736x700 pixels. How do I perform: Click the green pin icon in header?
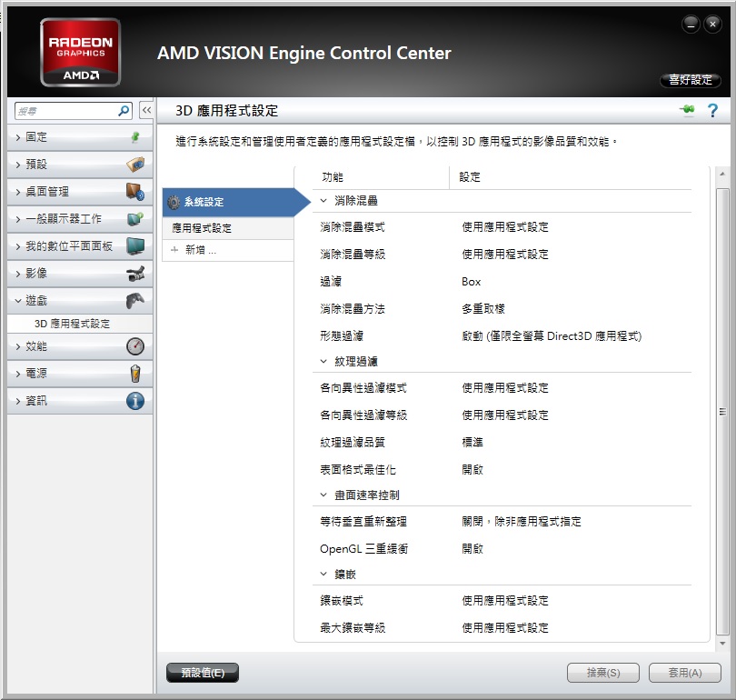click(687, 110)
